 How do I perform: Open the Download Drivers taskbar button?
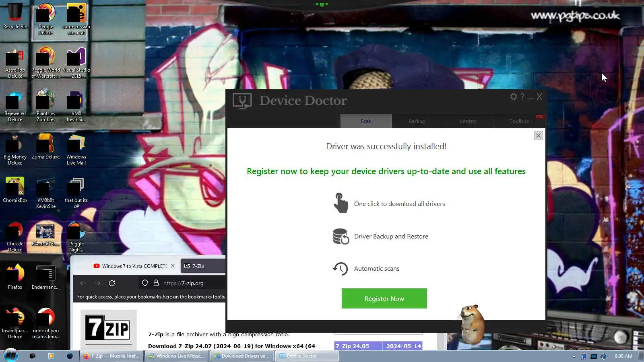(x=242, y=356)
